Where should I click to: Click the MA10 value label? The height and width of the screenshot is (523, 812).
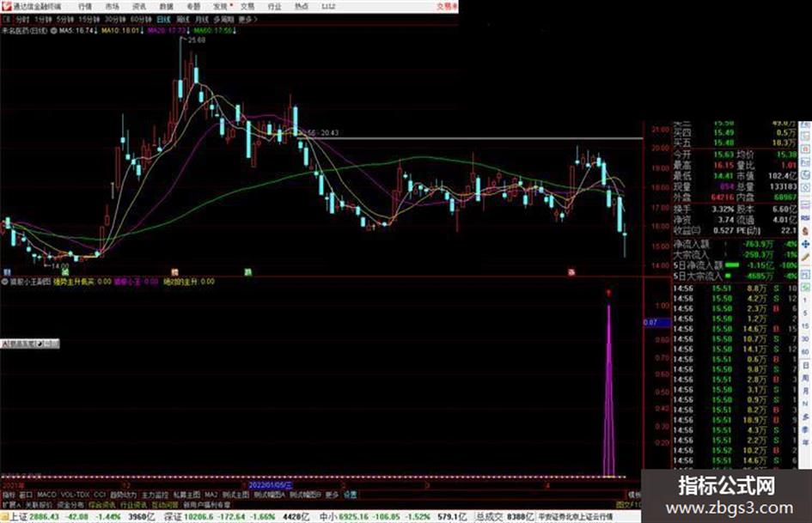120,31
